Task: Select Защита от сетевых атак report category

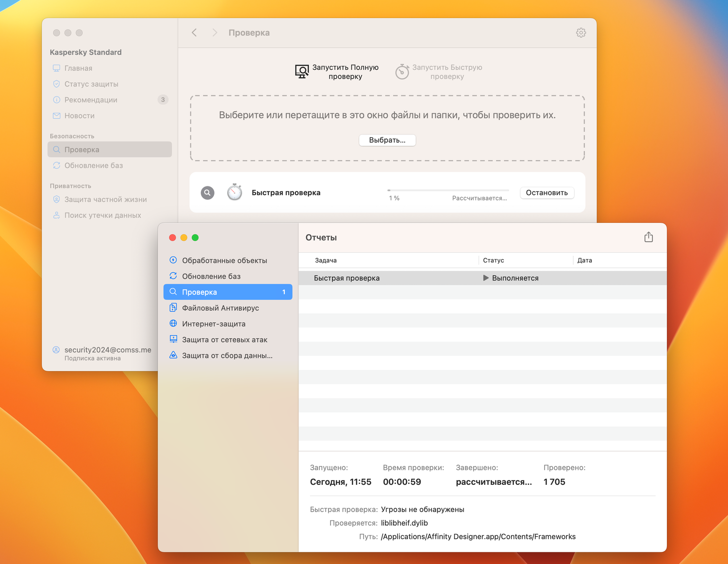Action: coord(228,339)
